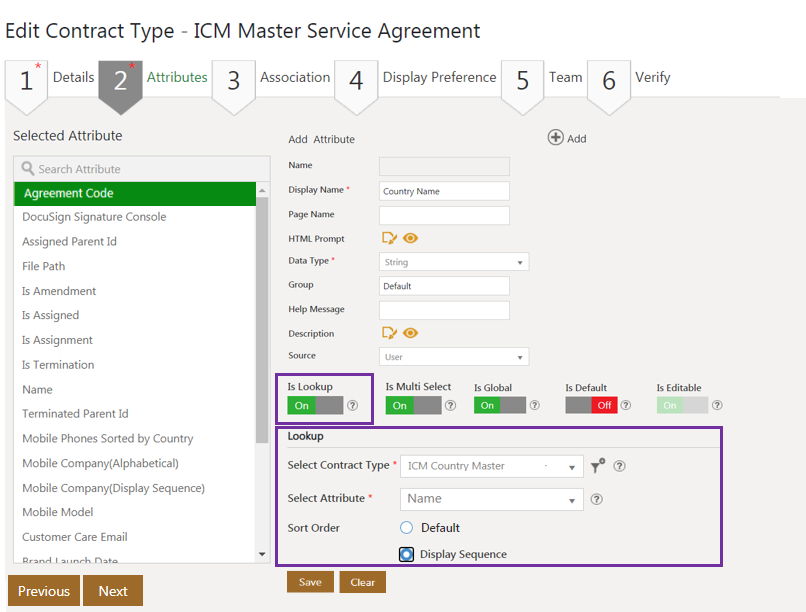
Task: Click Description preview eye icon
Action: coord(410,333)
